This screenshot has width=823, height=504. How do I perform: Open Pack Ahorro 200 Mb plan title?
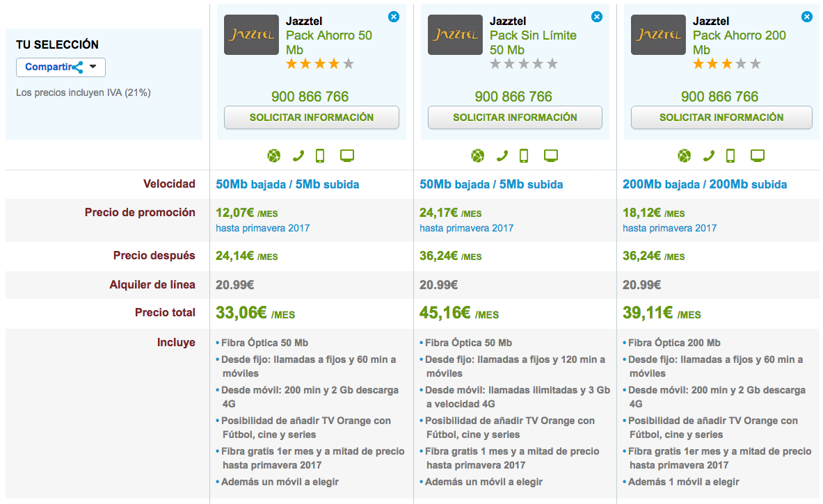point(740,42)
